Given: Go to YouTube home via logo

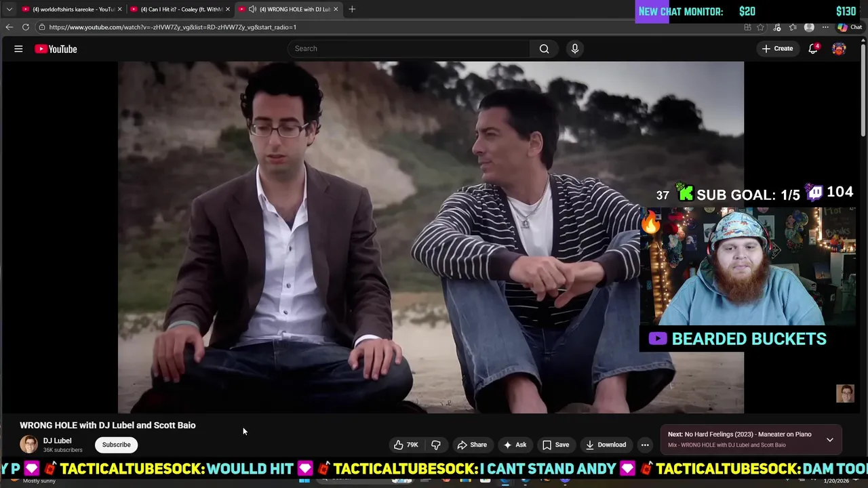Looking at the screenshot, I should pos(56,49).
